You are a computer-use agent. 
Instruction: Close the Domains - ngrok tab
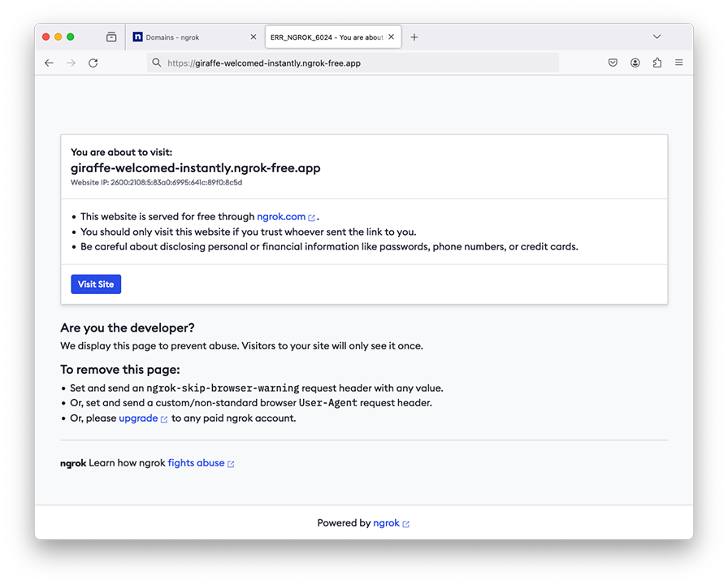coord(253,37)
